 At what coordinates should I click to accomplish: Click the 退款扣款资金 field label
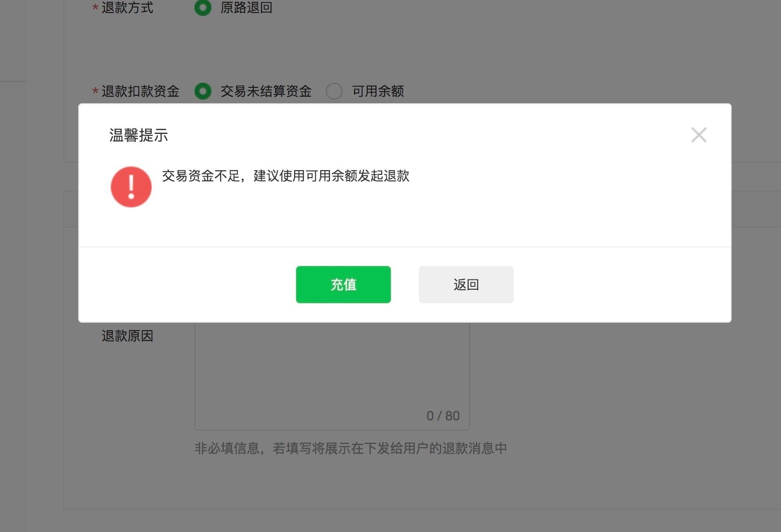coord(140,91)
